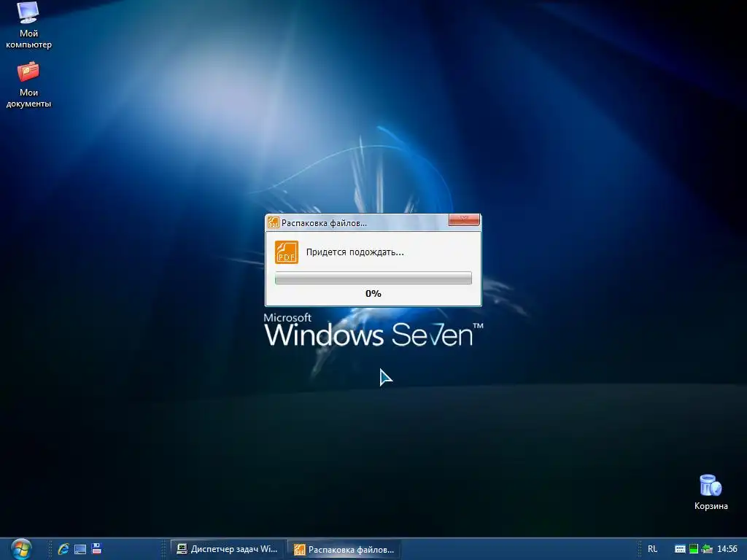
Task: Click the PDF icon in dialog title bar
Action: click(x=274, y=222)
